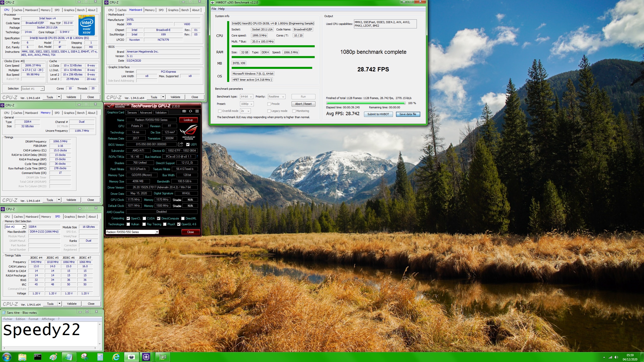Toggle the PhysX checkbox
This screenshot has height=362, width=644.
pyautogui.click(x=165, y=224)
